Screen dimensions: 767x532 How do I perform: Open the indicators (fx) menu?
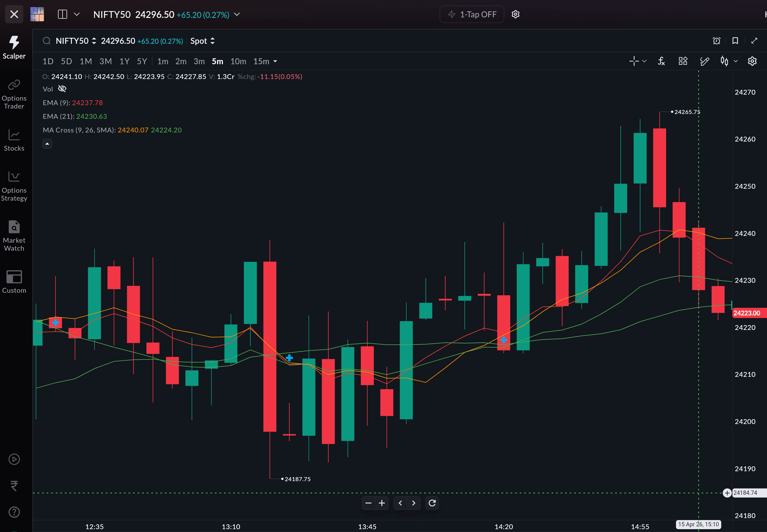tap(661, 61)
